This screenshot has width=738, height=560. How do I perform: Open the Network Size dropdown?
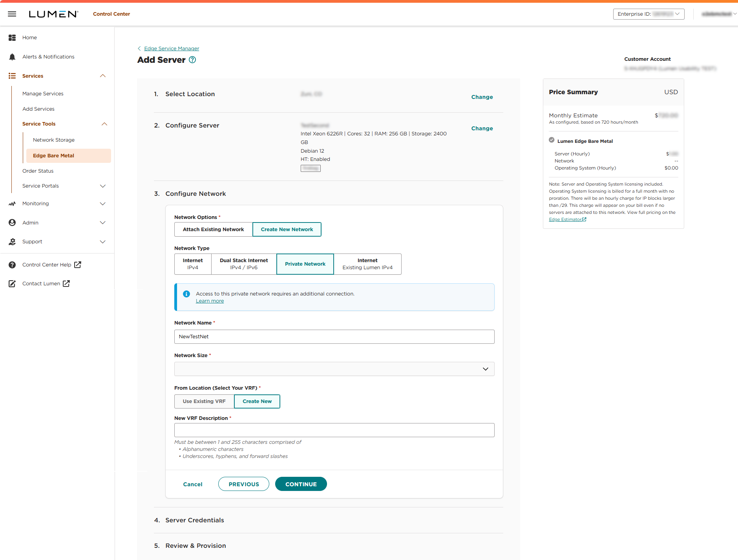click(485, 369)
